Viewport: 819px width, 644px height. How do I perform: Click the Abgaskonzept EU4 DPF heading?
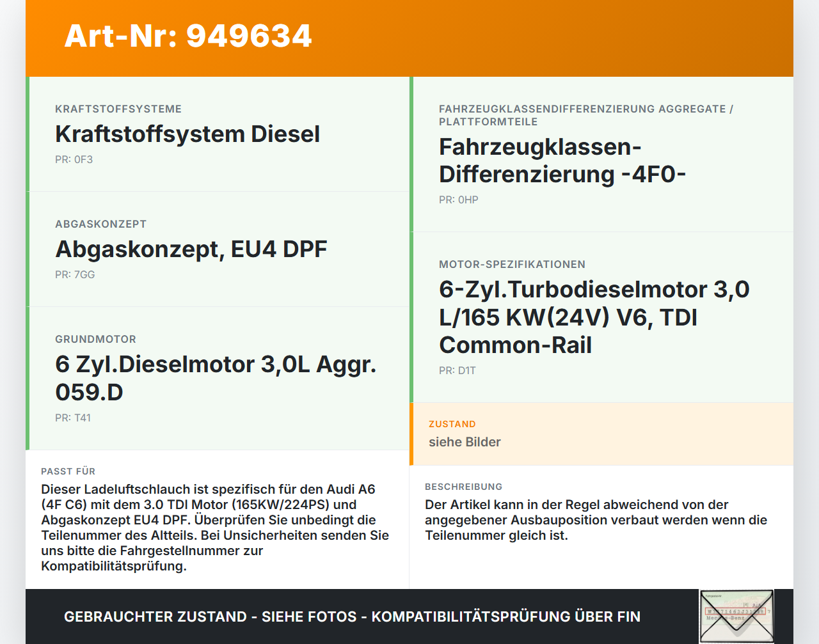tap(191, 249)
